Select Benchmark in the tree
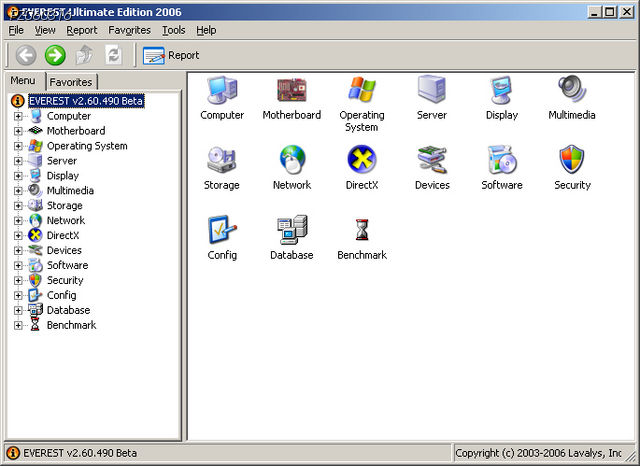Screen dimensions: 640x466 tap(71, 325)
